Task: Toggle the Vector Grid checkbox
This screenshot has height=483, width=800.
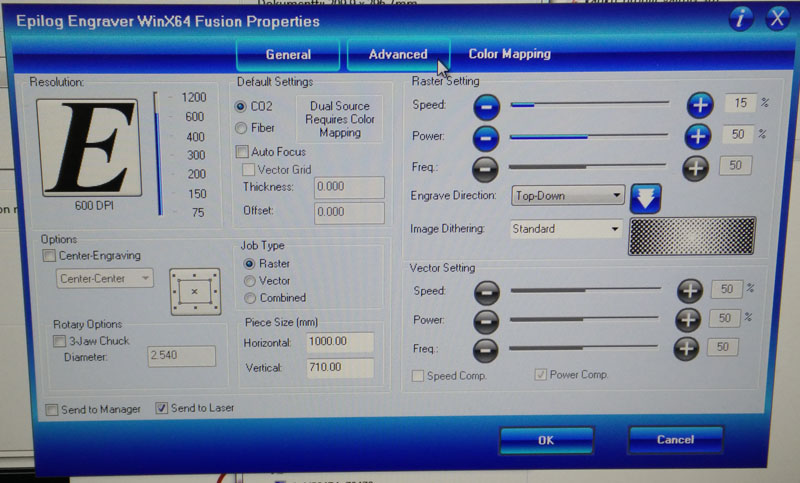Action: [248, 169]
